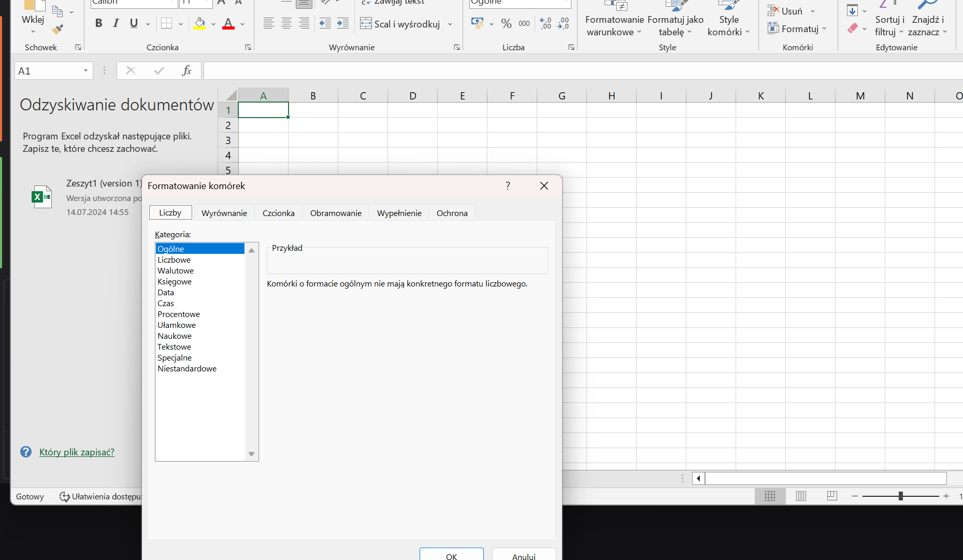
Task: Click the increase indent icon
Action: click(x=342, y=23)
